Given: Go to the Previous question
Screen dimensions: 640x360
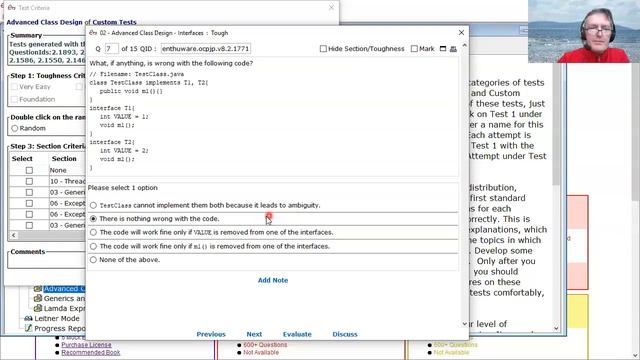Looking at the screenshot, I should pos(211,334).
